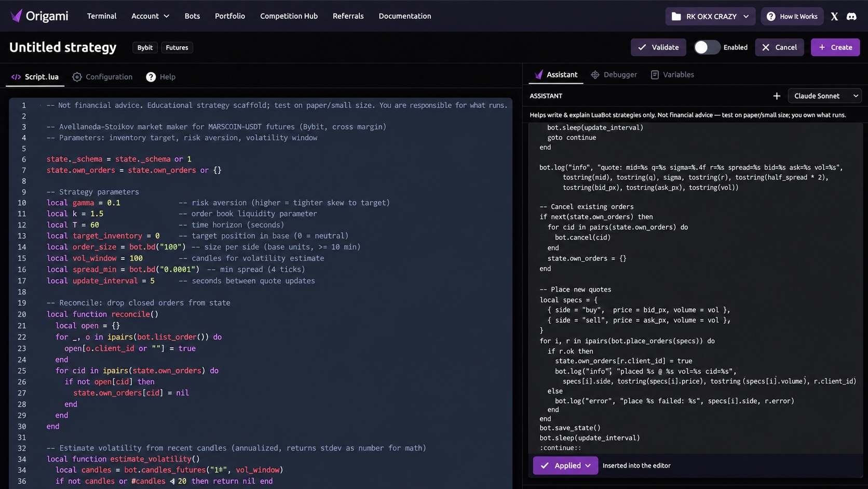
Task: Click the Configuration gear icon
Action: coord(77,77)
